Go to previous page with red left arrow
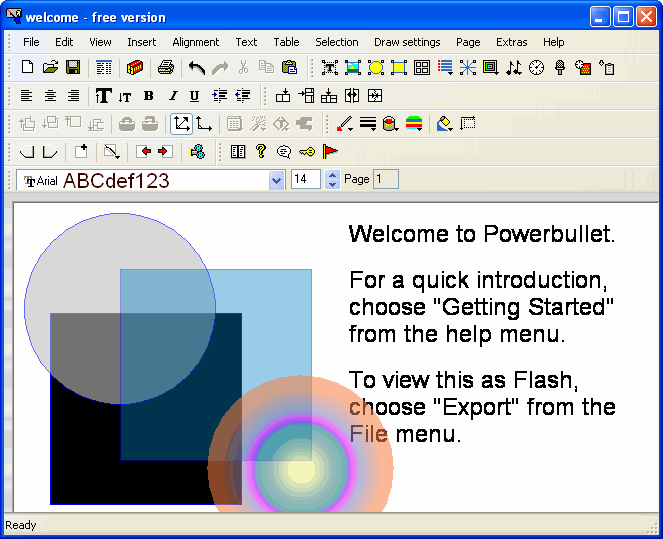This screenshot has width=663, height=539. (x=144, y=151)
